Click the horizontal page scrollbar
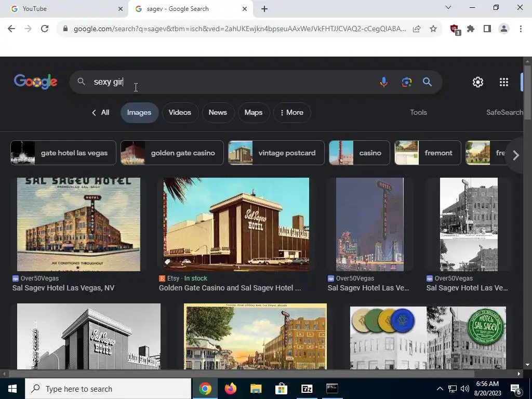The width and height of the screenshot is (532, 399). pos(242,374)
